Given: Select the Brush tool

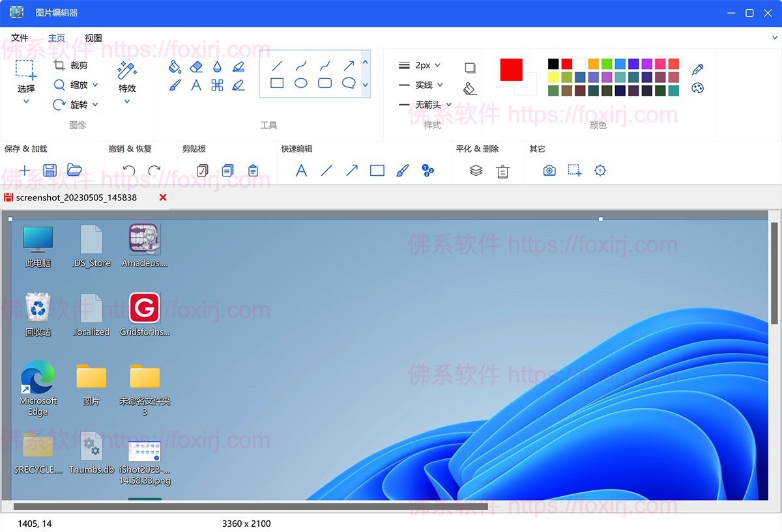Looking at the screenshot, I should 175,84.
